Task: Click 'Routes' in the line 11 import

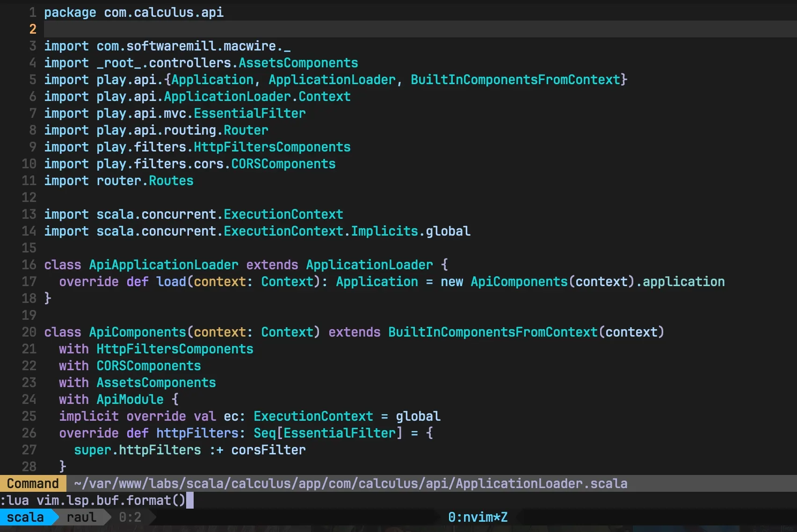Action: point(171,180)
